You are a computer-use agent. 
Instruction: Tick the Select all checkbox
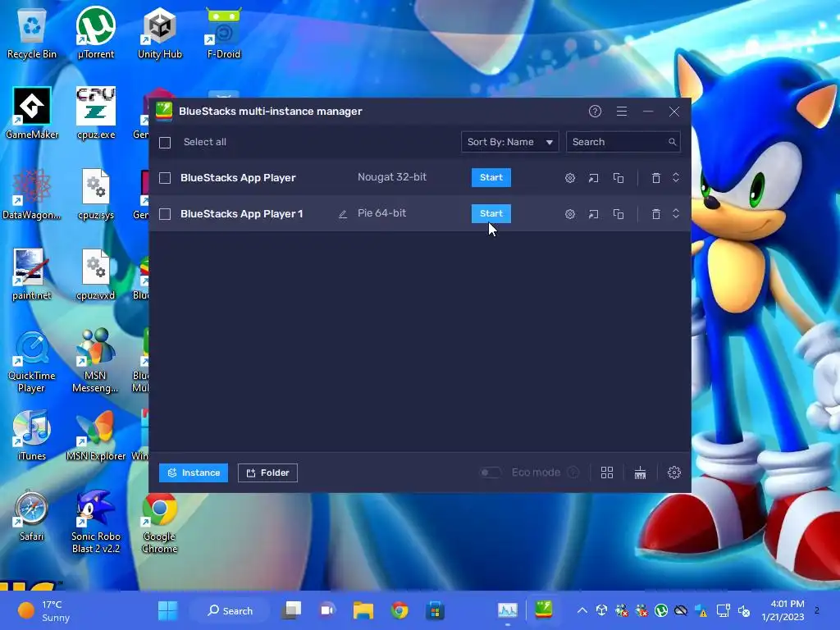[165, 143]
